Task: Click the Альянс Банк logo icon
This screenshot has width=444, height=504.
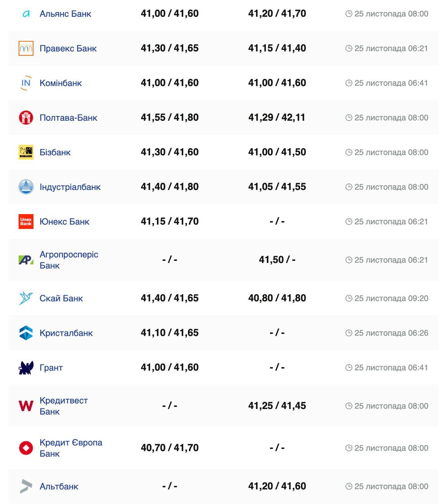Action: click(x=26, y=14)
